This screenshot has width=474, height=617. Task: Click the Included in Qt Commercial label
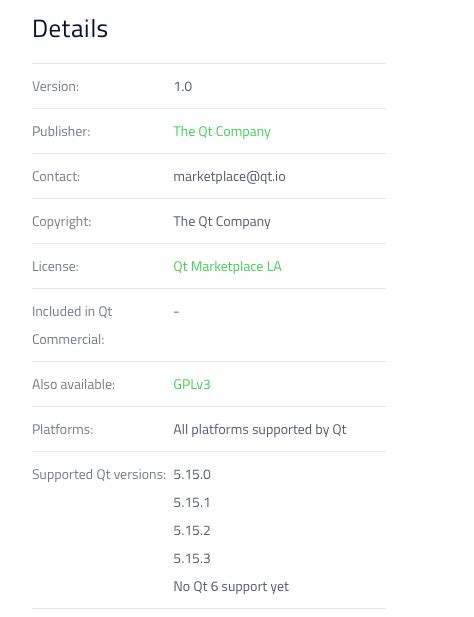click(72, 325)
